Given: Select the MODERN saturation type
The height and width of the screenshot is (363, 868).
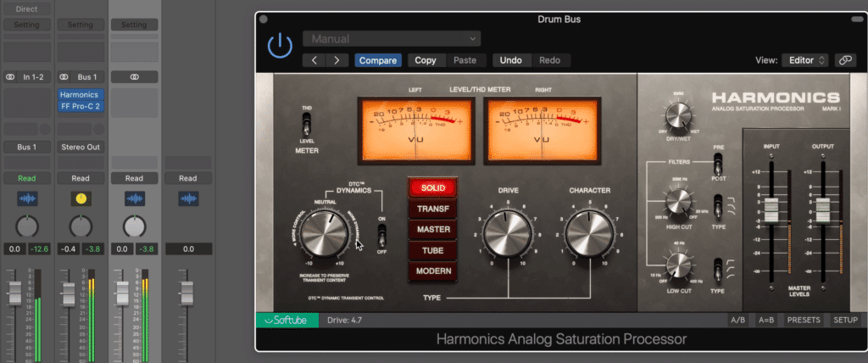Looking at the screenshot, I should tap(433, 271).
